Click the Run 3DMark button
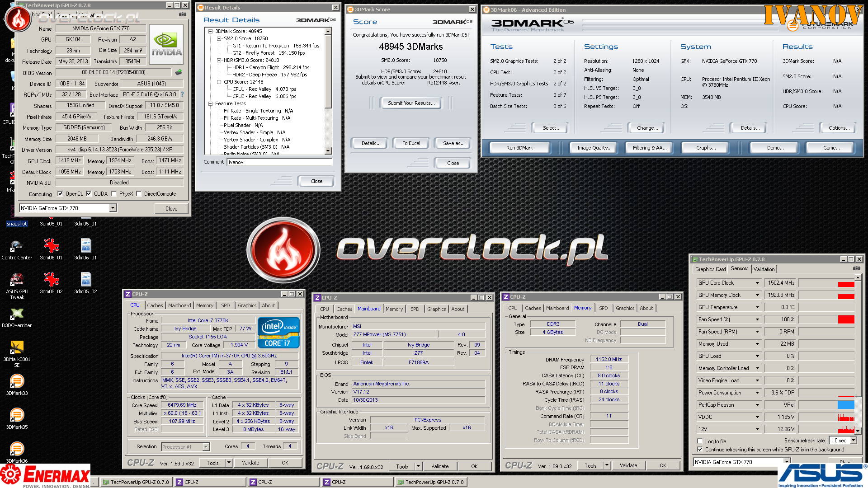This screenshot has width=868, height=488. [519, 148]
